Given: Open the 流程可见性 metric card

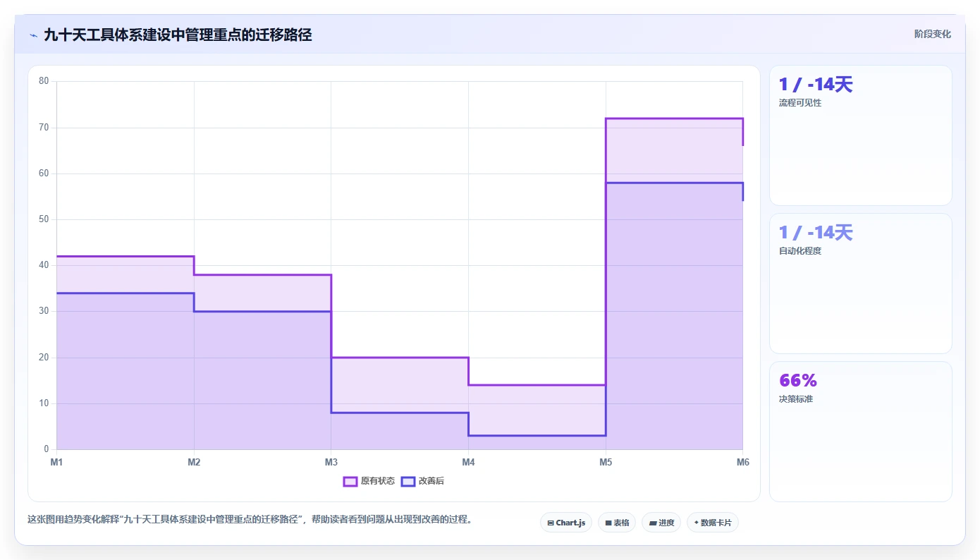Looking at the screenshot, I should [x=860, y=135].
